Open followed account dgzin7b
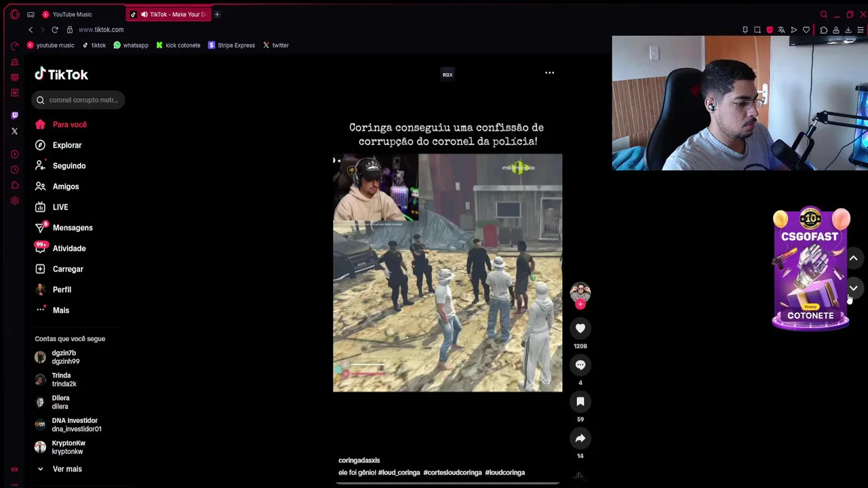 click(x=57, y=357)
